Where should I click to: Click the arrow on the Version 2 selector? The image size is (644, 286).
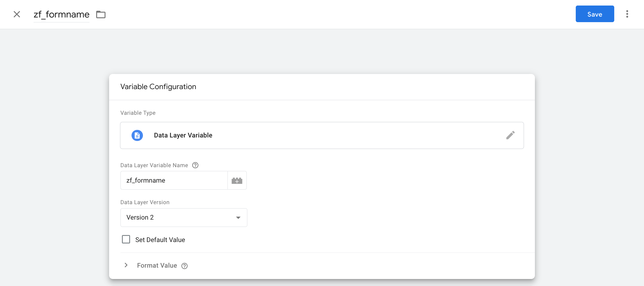click(x=238, y=218)
